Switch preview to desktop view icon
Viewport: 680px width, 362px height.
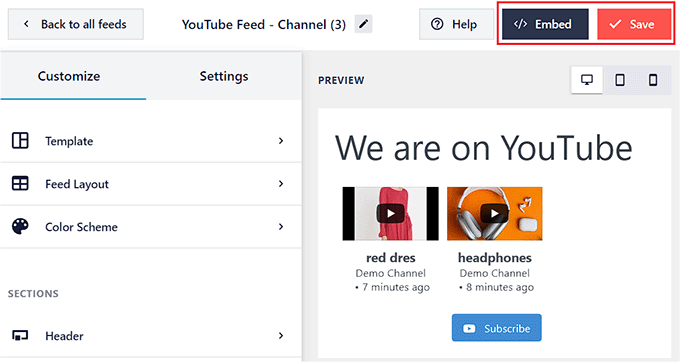(587, 80)
